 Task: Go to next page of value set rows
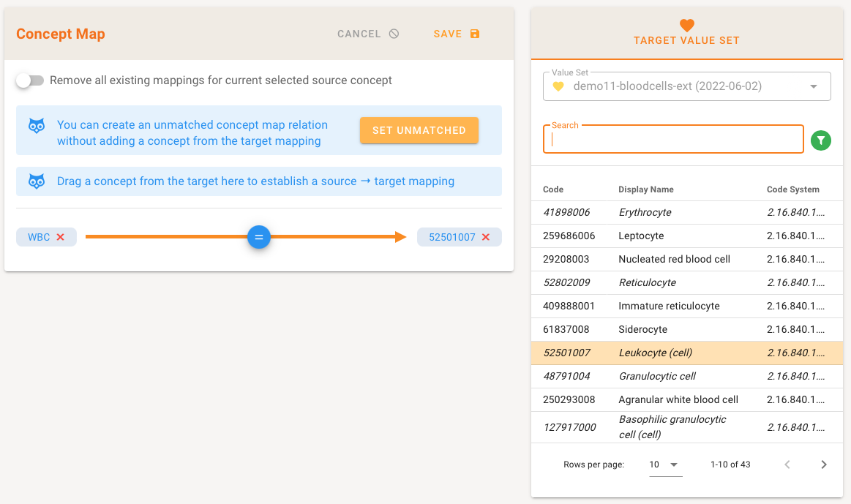[824, 464]
